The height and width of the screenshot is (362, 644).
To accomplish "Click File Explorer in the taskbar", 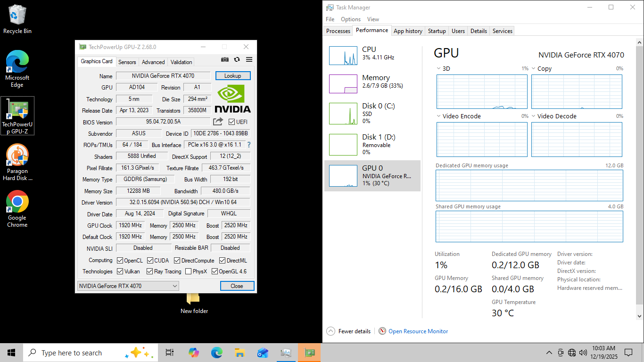I will [x=239, y=353].
